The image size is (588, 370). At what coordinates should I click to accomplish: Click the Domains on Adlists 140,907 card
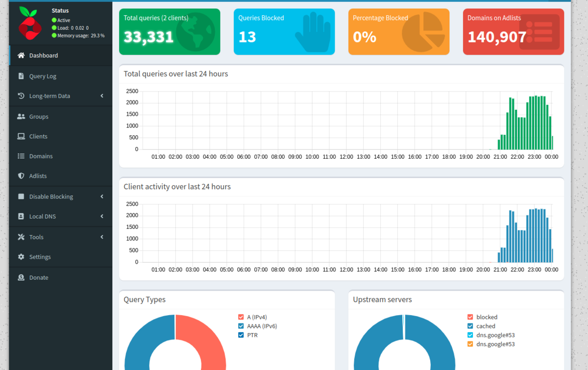point(514,32)
